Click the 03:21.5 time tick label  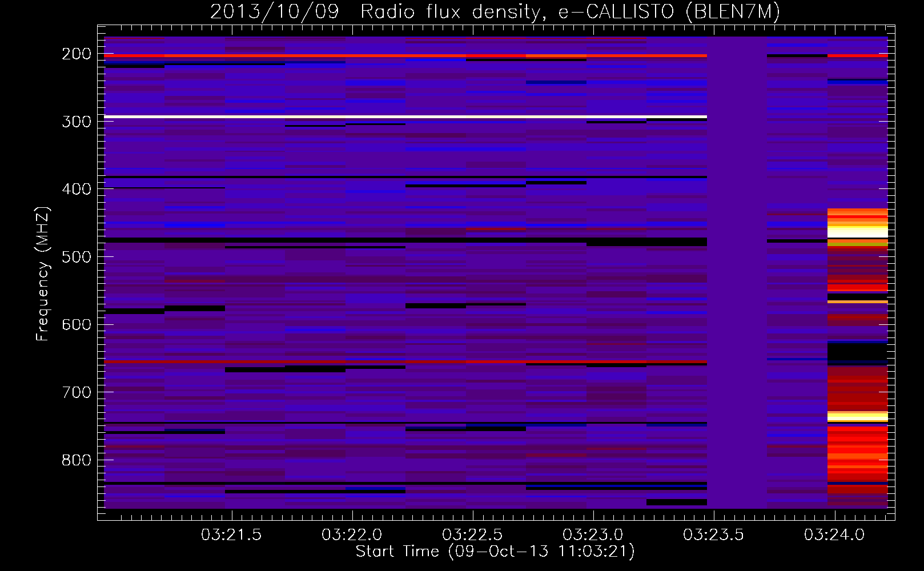tap(231, 535)
